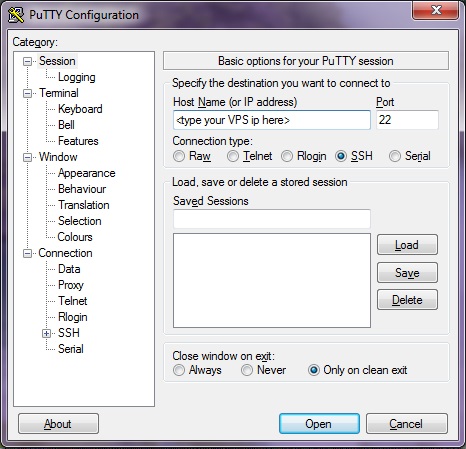
Task: Collapse the Connection category node
Action: click(x=27, y=253)
